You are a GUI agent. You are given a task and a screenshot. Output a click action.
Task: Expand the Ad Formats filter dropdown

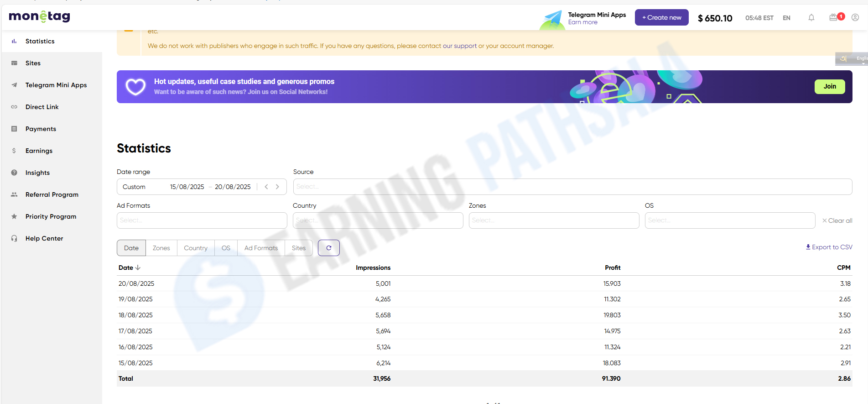click(x=202, y=220)
